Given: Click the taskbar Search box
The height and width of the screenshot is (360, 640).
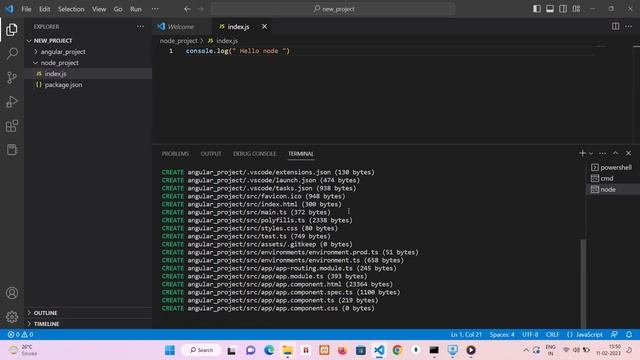Looking at the screenshot, I should tap(201, 350).
